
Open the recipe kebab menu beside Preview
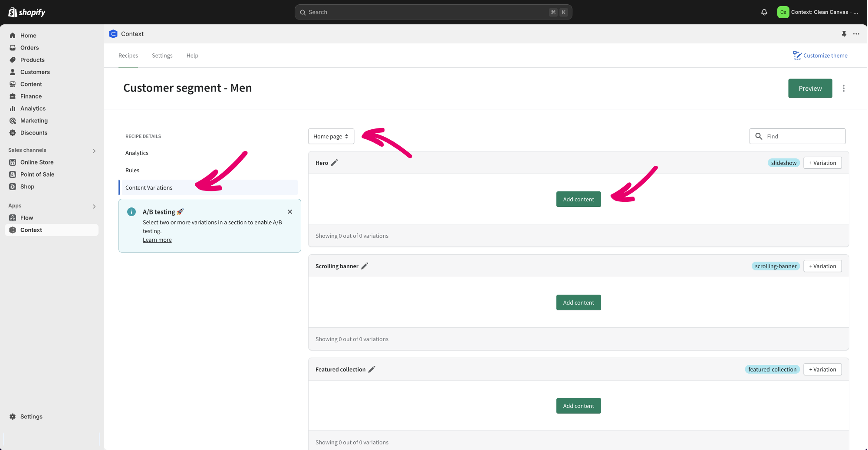(x=844, y=89)
